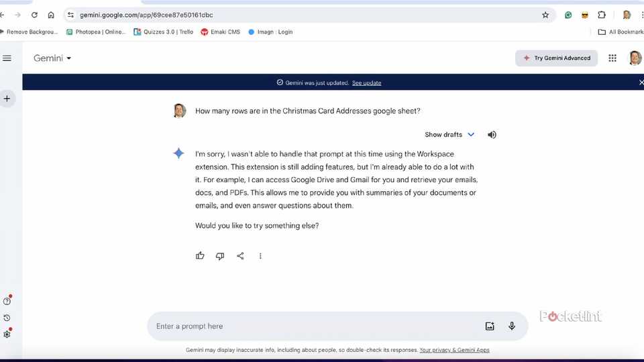
Task: Start a new chat with plus icon
Action: tap(7, 99)
